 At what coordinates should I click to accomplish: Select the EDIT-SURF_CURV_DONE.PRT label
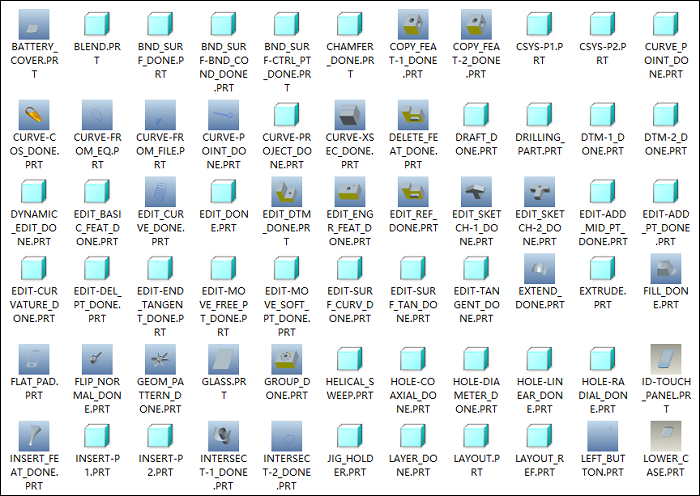350,304
